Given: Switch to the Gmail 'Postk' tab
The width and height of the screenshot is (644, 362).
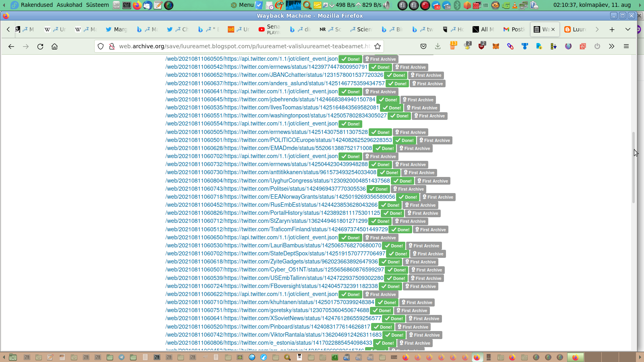Looking at the screenshot, I should [x=514, y=29].
